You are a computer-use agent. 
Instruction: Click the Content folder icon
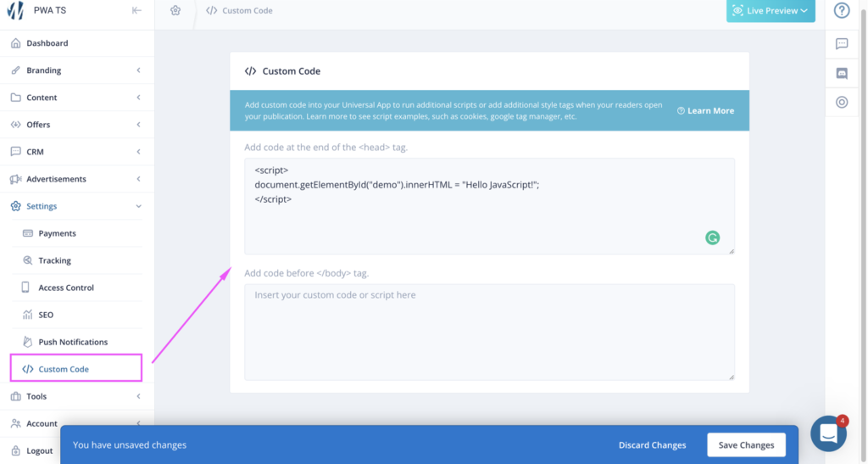15,97
